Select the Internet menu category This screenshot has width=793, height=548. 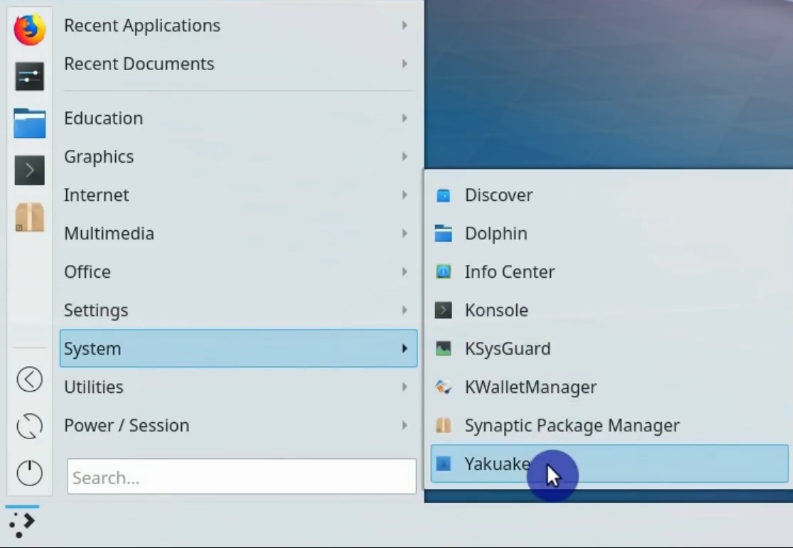point(238,195)
